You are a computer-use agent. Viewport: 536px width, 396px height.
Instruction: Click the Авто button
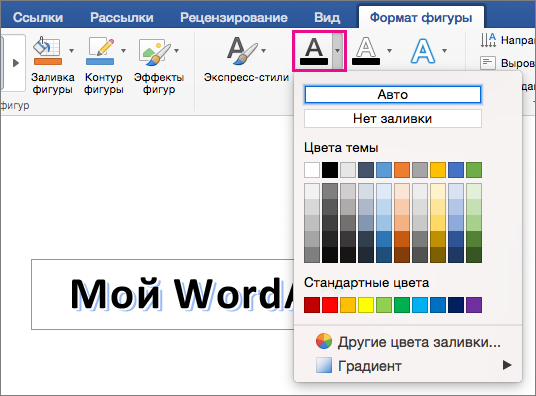(x=393, y=94)
